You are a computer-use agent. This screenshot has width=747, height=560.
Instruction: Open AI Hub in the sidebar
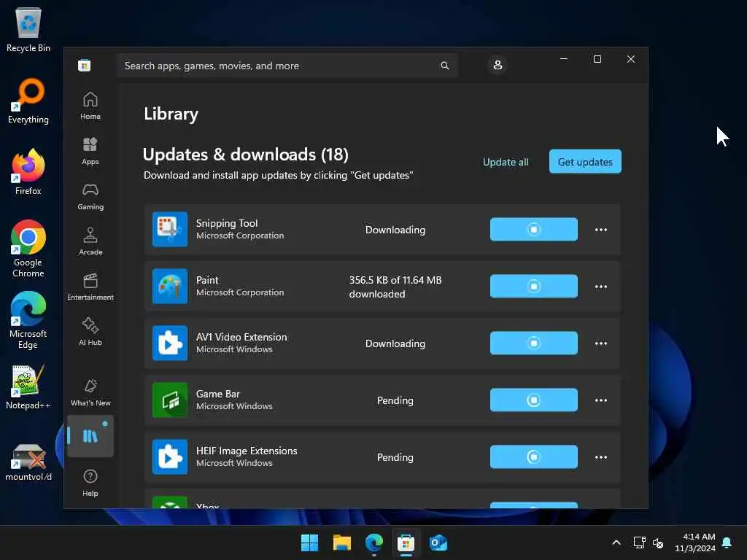tap(90, 332)
